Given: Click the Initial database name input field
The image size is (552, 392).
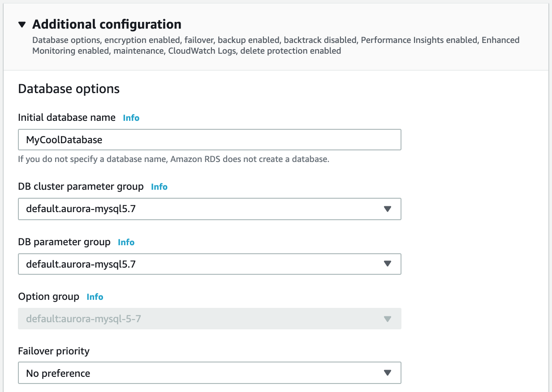Looking at the screenshot, I should pyautogui.click(x=210, y=140).
